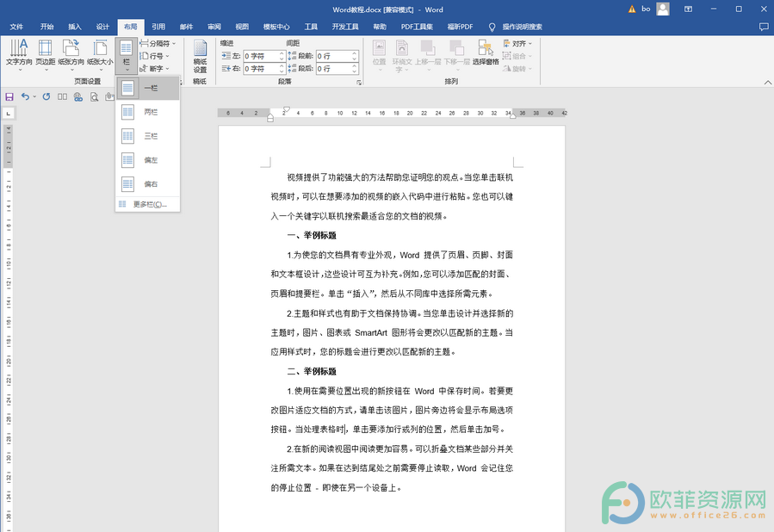The width and height of the screenshot is (774, 532).
Task: Increase 段前 spacing with up spinner
Action: click(355, 53)
